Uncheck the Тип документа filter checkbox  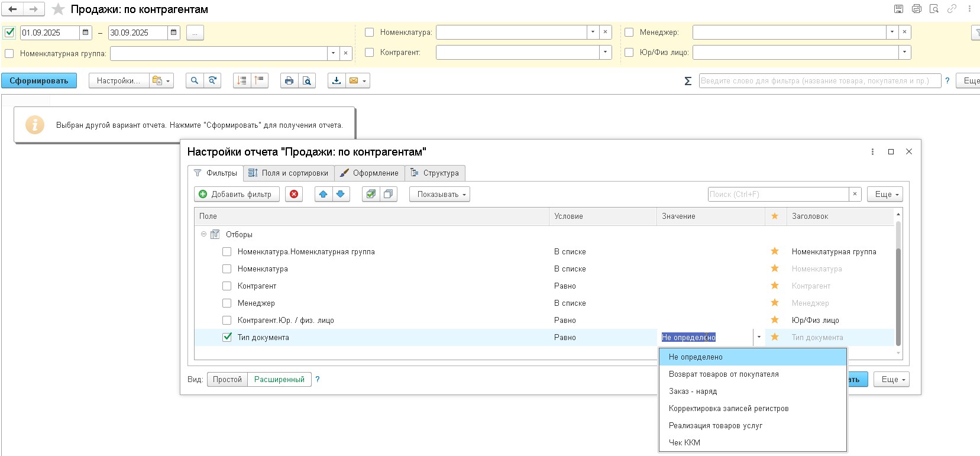pyautogui.click(x=227, y=337)
